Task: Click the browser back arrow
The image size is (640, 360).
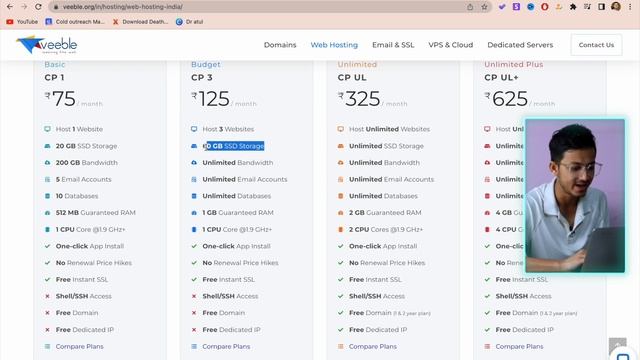Action: click(x=9, y=7)
